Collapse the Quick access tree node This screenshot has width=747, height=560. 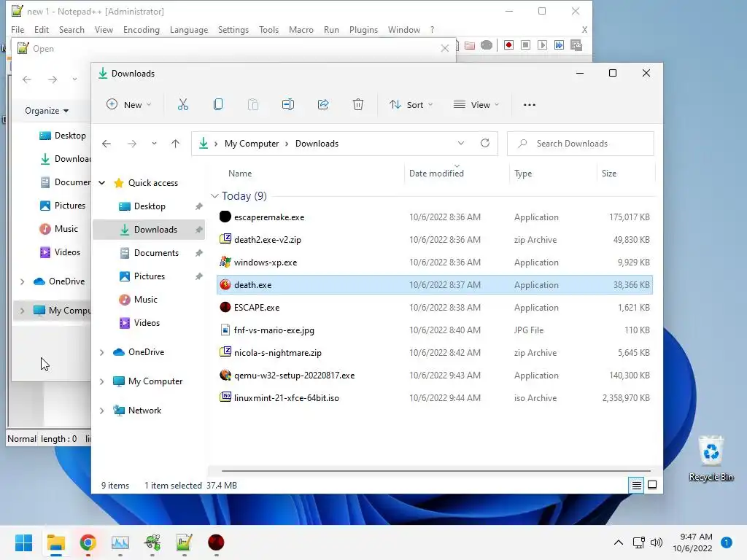pyautogui.click(x=102, y=183)
